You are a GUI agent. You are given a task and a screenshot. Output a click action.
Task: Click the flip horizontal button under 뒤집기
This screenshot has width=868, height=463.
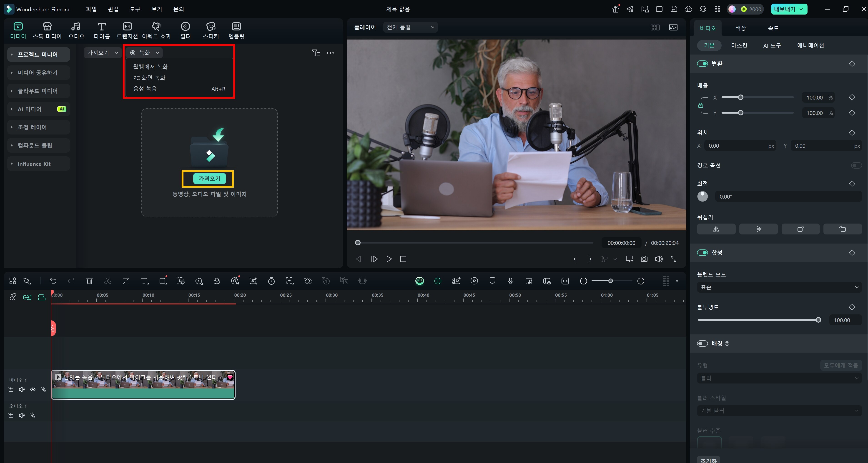click(716, 229)
